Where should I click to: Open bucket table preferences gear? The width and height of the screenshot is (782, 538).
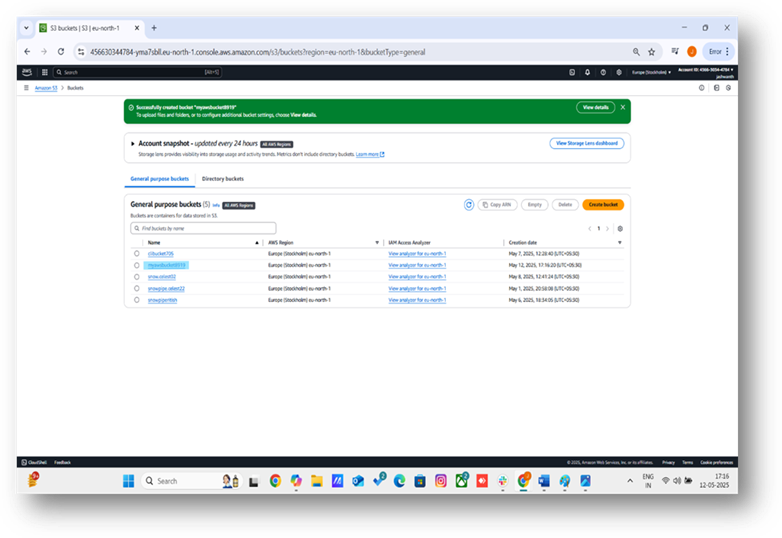click(x=620, y=229)
